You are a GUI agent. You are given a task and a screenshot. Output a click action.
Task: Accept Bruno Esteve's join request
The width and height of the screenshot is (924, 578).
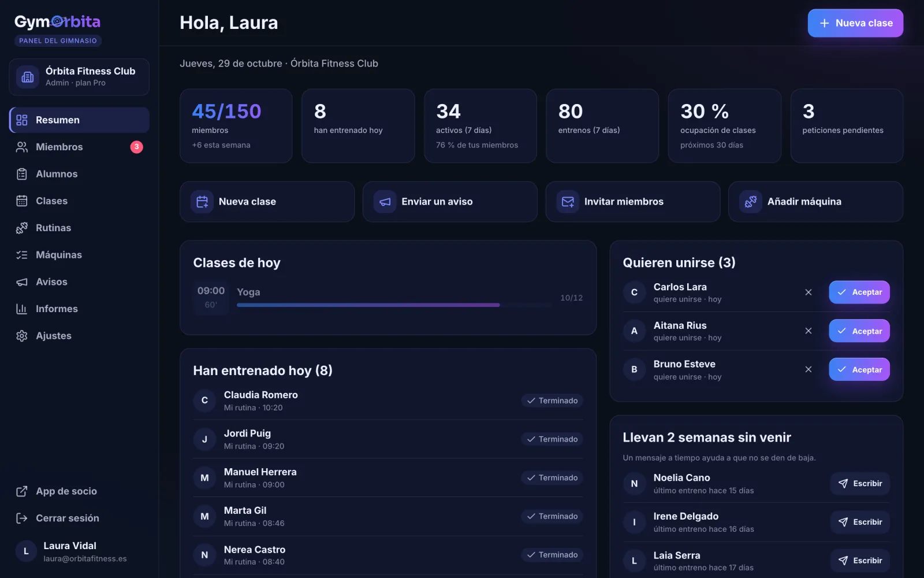859,370
